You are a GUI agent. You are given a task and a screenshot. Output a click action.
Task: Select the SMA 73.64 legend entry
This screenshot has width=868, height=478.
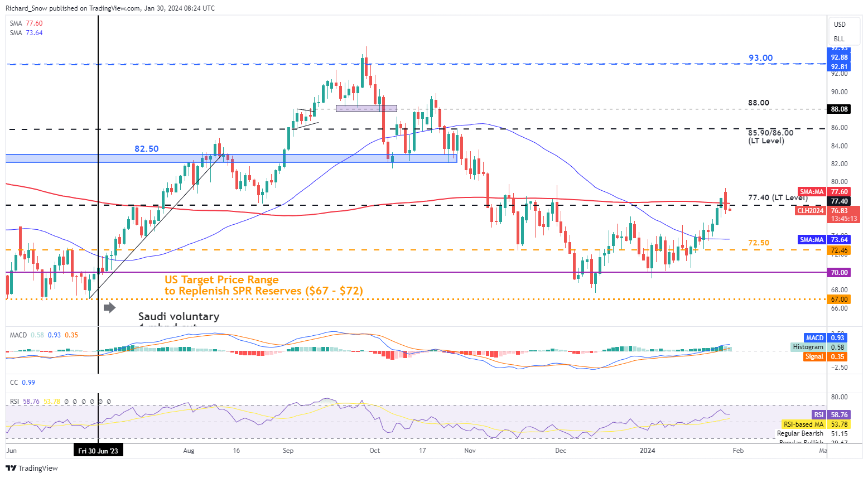[x=26, y=33]
